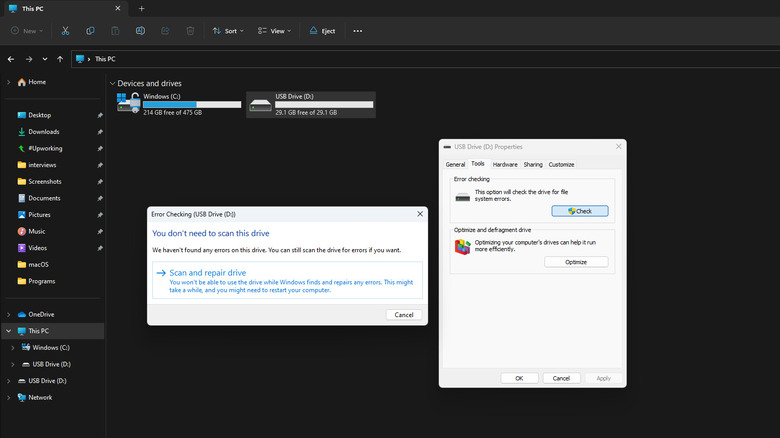The image size is (780, 438).
Task: Open the View dropdown
Action: point(276,31)
